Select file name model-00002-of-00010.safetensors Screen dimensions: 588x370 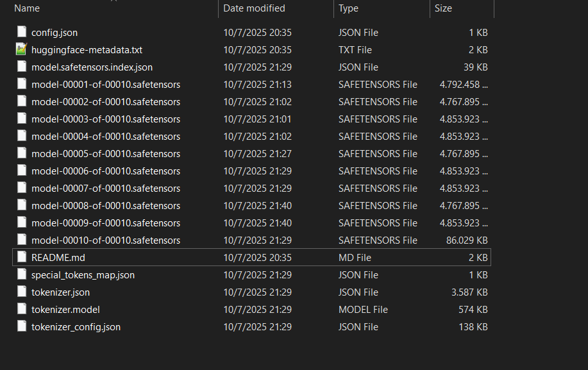click(106, 101)
